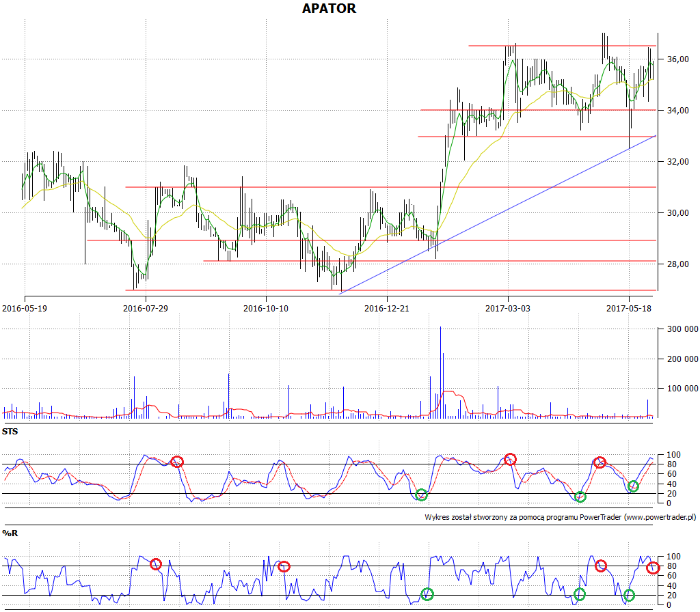Image resolution: width=700 pixels, height=612 pixels.
Task: Click the 200 000 volume axis value
Action: (x=683, y=359)
